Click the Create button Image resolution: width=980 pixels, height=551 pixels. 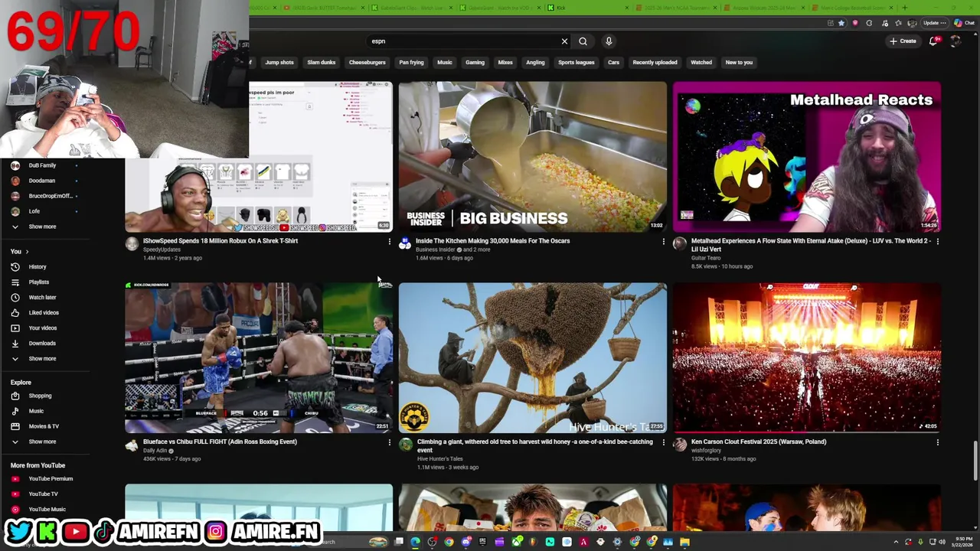pyautogui.click(x=903, y=41)
